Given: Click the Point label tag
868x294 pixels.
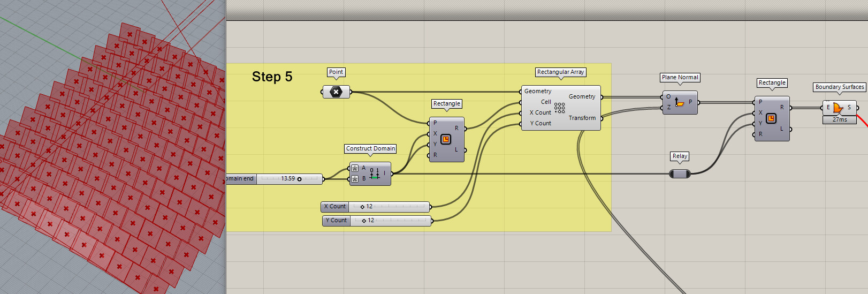Looking at the screenshot, I should click(336, 72).
